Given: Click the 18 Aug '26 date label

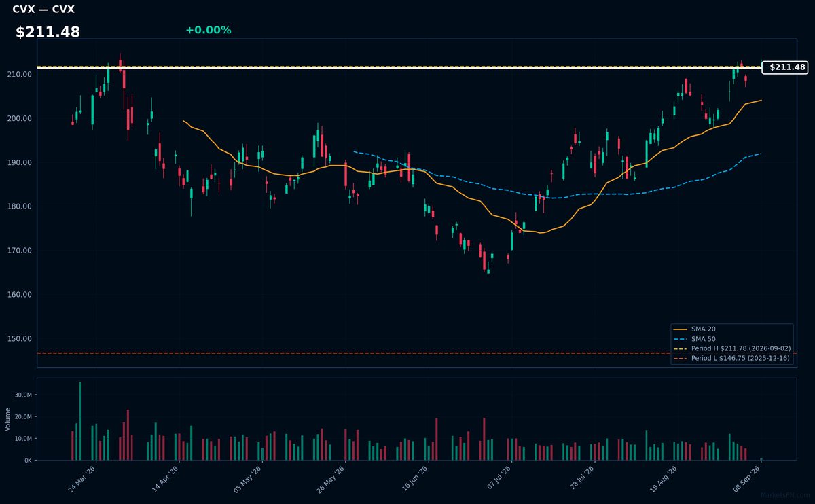Looking at the screenshot, I should coord(665,479).
